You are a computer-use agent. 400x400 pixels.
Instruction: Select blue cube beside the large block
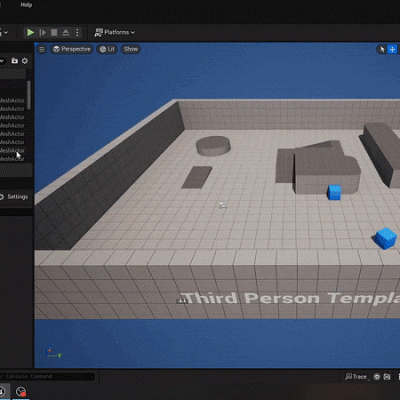[334, 193]
